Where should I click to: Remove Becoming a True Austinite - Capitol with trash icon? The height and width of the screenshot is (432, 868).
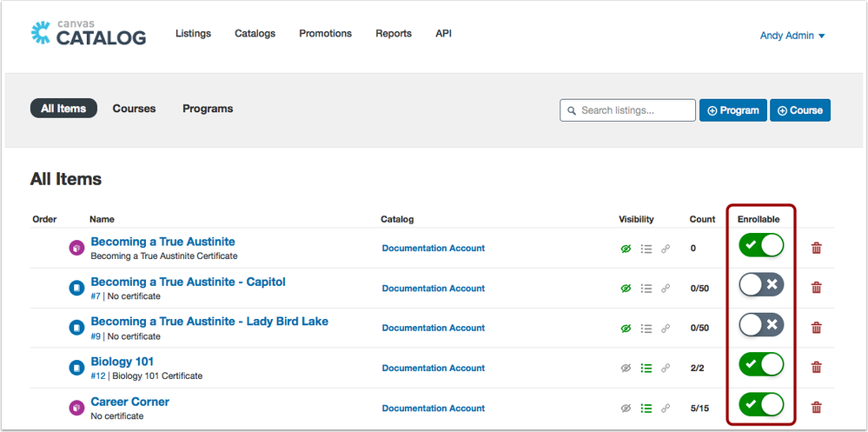pos(816,288)
